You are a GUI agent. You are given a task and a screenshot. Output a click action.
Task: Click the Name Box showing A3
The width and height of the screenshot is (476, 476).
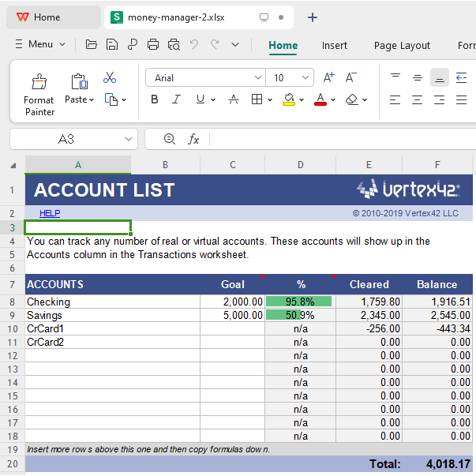67,139
